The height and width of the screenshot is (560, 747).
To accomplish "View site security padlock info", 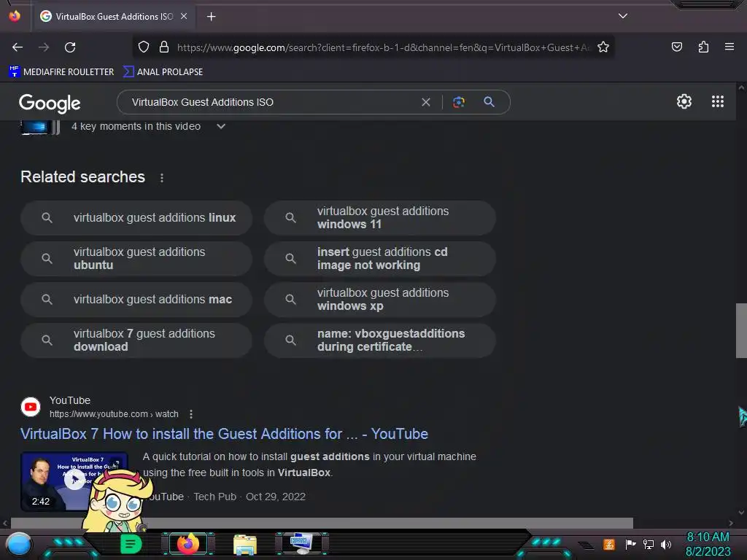I will pos(164,47).
